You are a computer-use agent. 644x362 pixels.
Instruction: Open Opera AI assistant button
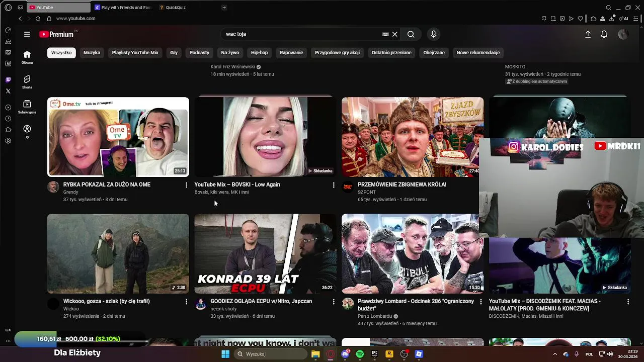(x=624, y=19)
